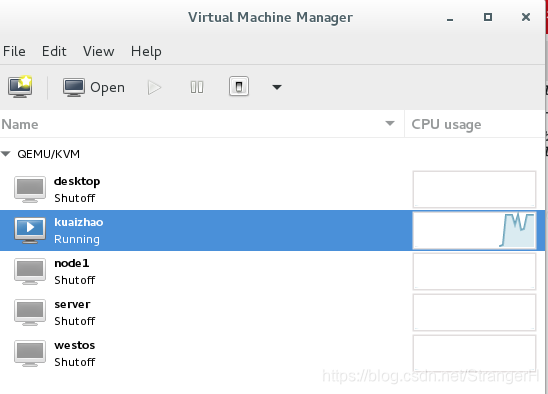Click the Name column sort arrow
The width and height of the screenshot is (548, 394).
390,123
